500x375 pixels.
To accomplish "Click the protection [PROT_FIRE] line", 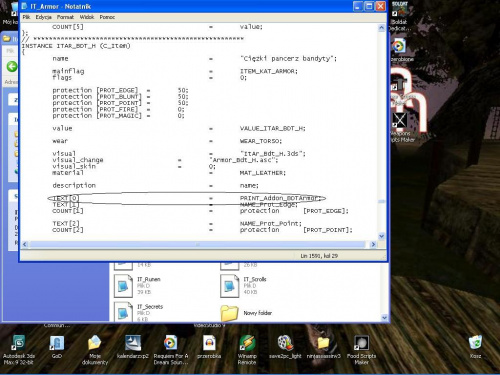I will click(x=118, y=109).
